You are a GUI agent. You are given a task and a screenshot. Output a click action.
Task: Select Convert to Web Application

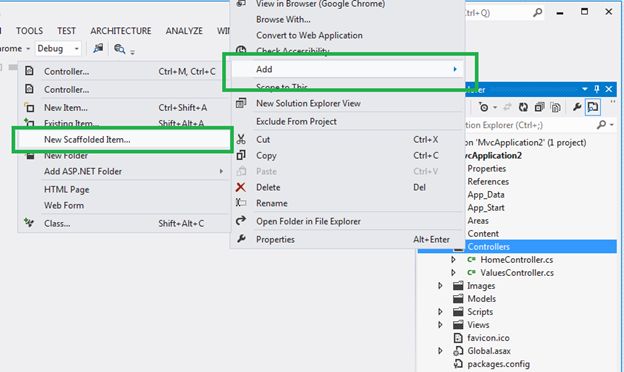click(347, 35)
